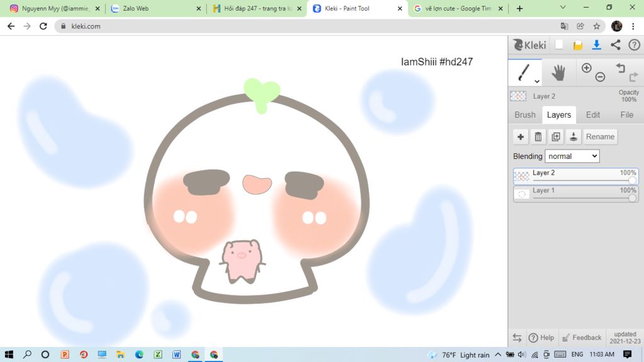Click the current layer preview thumbnail at top
The width and height of the screenshot is (644, 362).
pyautogui.click(x=518, y=96)
